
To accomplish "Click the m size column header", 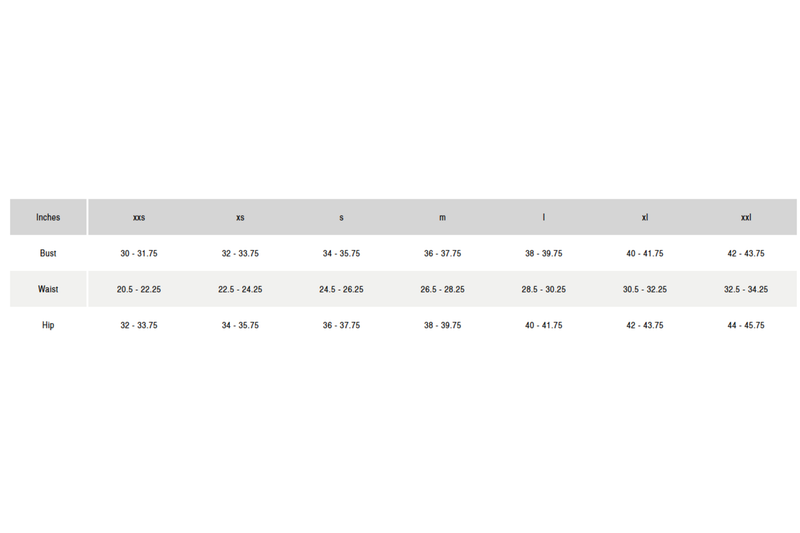I will (442, 217).
